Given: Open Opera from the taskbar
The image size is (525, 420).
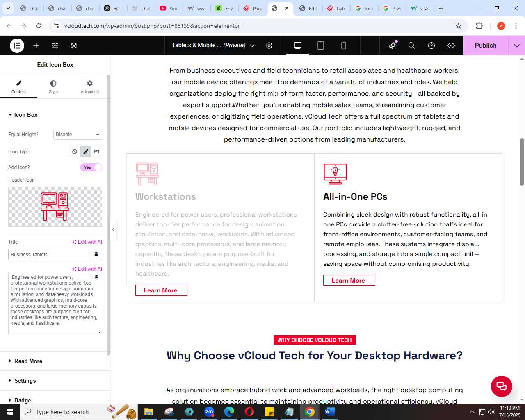Looking at the screenshot, I should [x=249, y=412].
